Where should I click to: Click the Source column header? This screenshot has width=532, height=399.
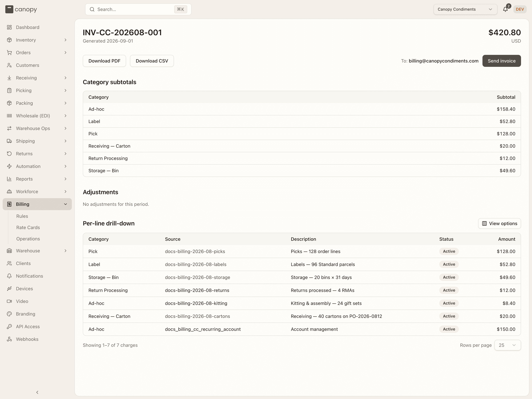click(173, 239)
